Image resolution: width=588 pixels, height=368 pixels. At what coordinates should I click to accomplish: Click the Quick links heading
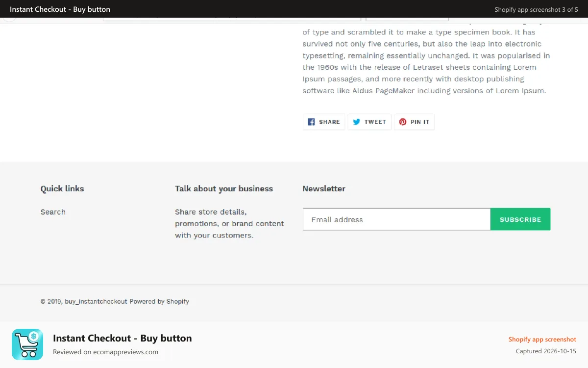62,188
